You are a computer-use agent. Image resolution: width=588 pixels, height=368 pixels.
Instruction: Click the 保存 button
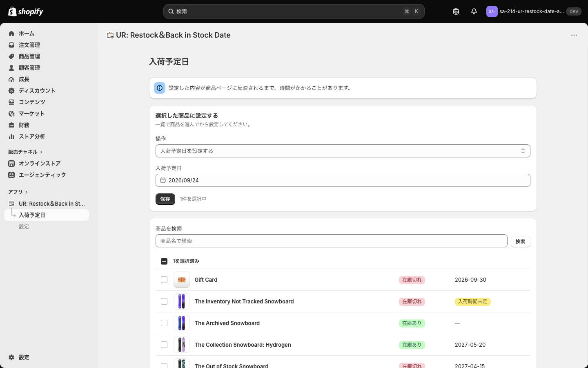tap(165, 199)
